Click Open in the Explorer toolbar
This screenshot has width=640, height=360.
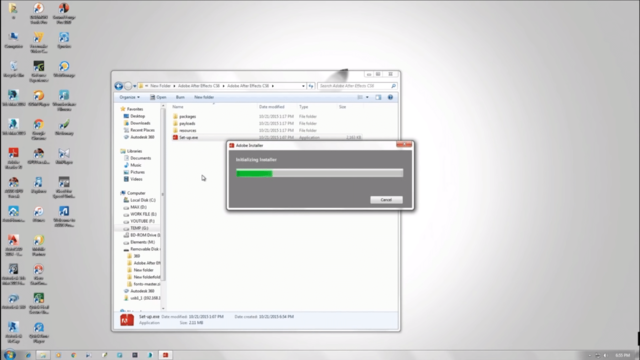158,97
